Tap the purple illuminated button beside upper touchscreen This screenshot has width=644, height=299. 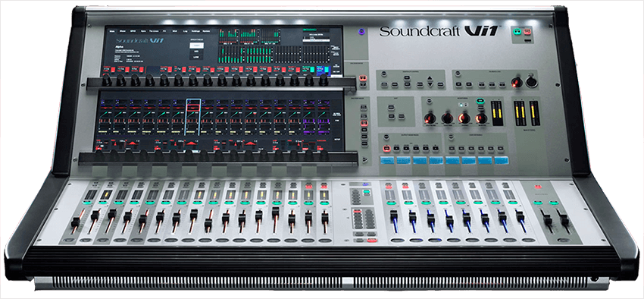(361, 31)
